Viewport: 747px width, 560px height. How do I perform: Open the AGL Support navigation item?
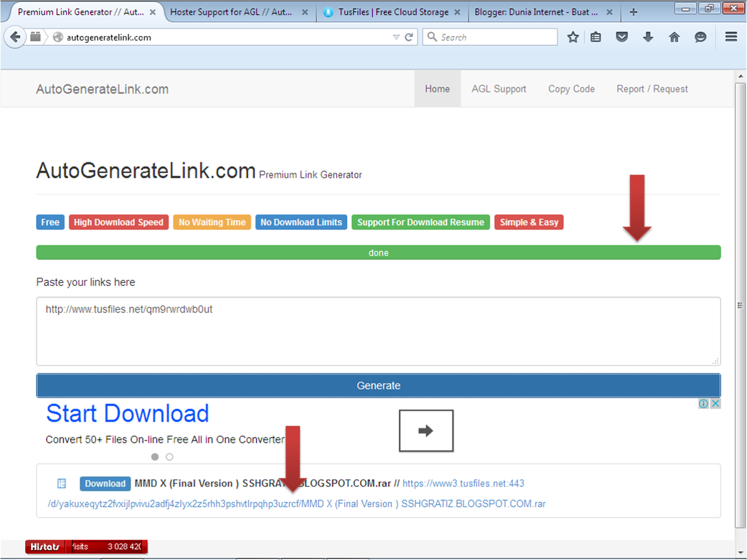coord(499,89)
